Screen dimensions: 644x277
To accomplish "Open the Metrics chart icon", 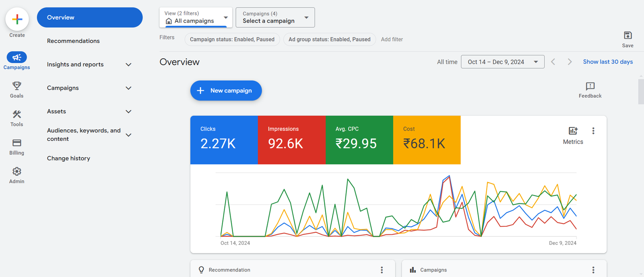I will click(x=573, y=131).
